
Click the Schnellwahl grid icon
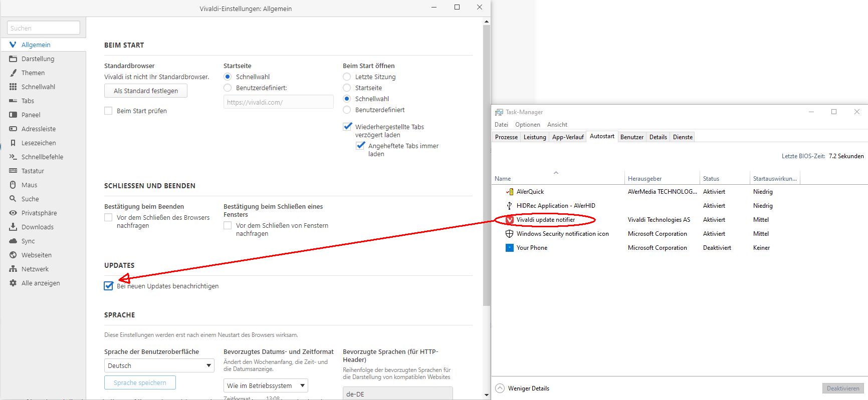(13, 87)
